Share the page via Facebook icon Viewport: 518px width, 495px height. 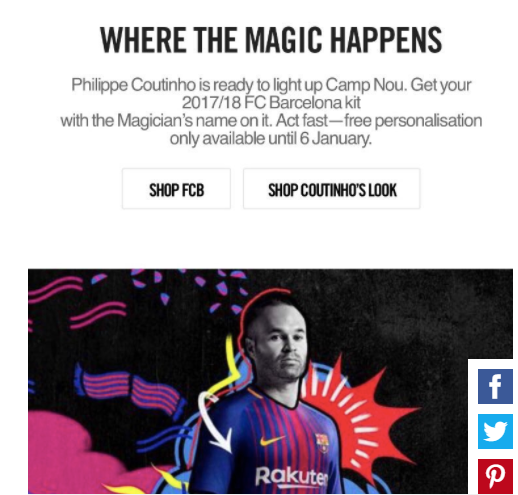[495, 386]
